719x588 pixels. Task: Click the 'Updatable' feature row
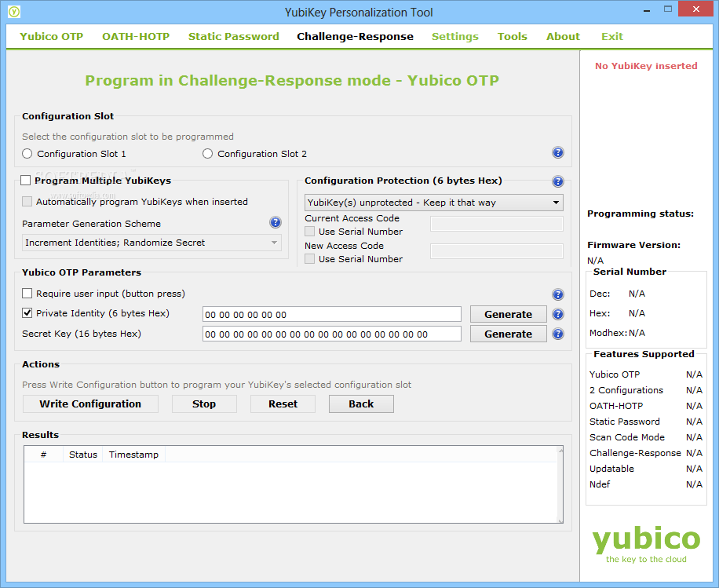pos(646,469)
